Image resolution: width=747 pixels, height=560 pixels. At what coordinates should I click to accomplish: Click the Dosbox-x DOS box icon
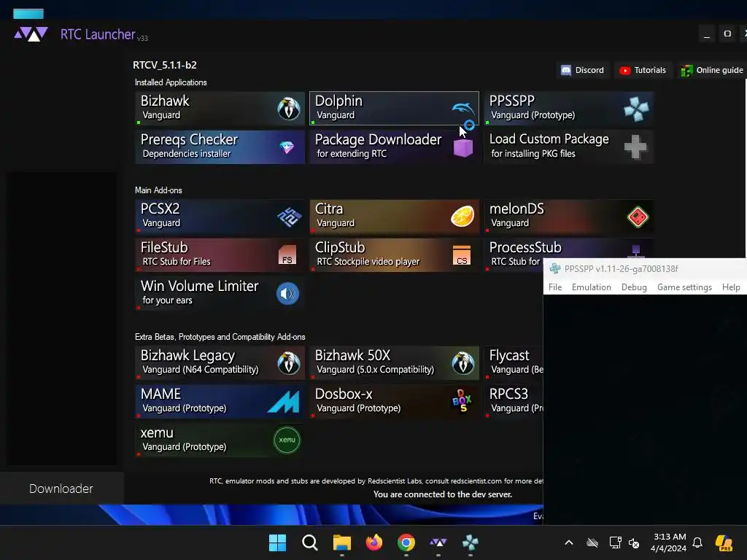point(462,400)
